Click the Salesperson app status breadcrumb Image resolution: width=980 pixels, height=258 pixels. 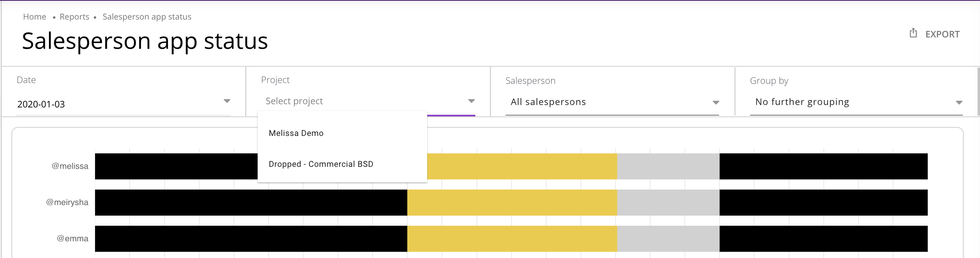coord(147,17)
